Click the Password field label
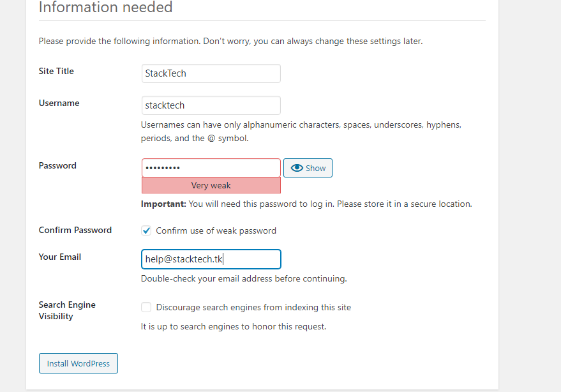 [x=57, y=165]
